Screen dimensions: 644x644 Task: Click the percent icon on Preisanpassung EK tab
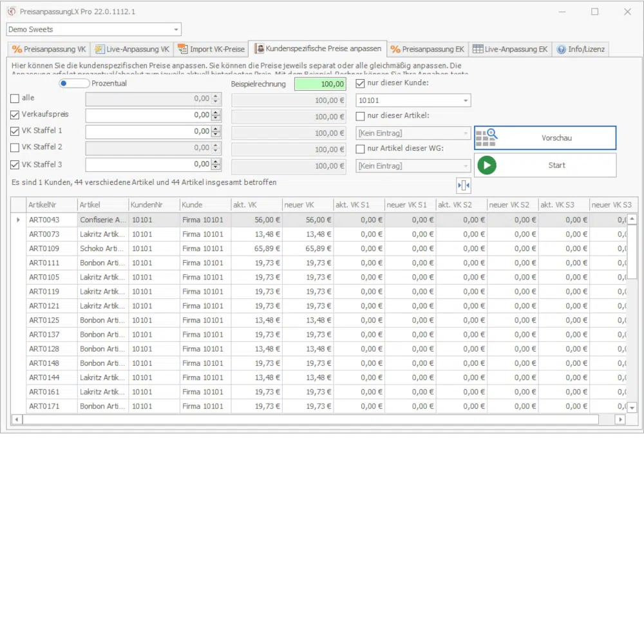point(395,49)
